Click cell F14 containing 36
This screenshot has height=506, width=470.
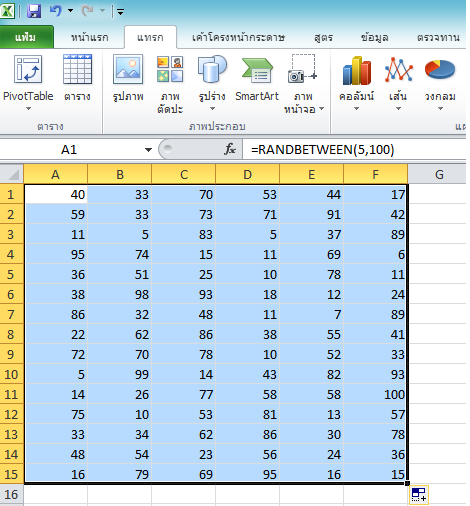[375, 454]
